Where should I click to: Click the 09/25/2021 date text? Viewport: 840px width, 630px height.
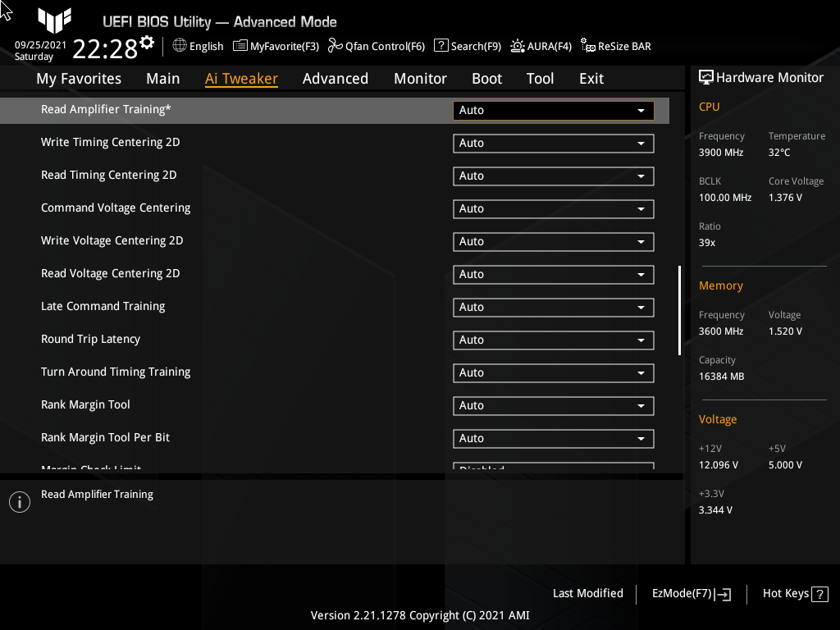coord(40,45)
